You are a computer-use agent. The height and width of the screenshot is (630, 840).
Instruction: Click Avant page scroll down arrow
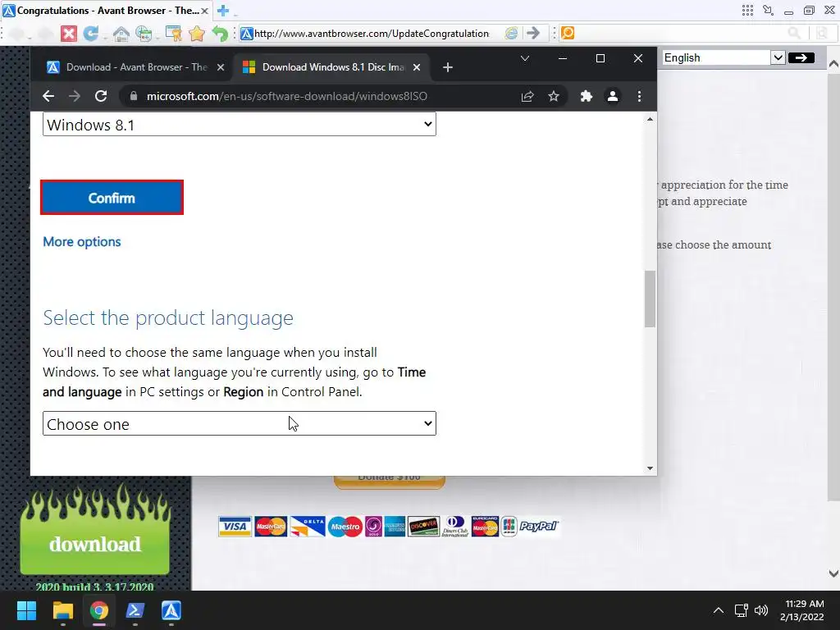click(x=833, y=573)
